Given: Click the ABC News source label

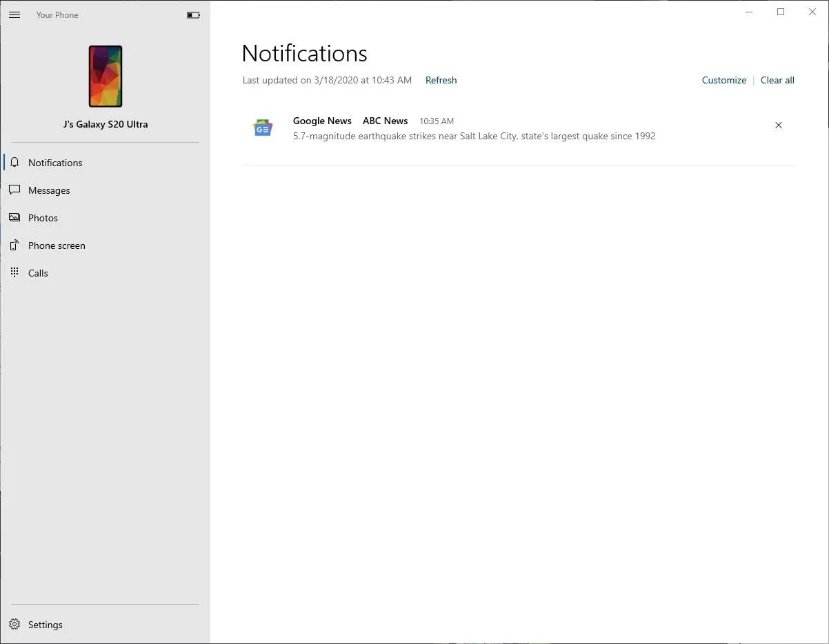Looking at the screenshot, I should [385, 121].
